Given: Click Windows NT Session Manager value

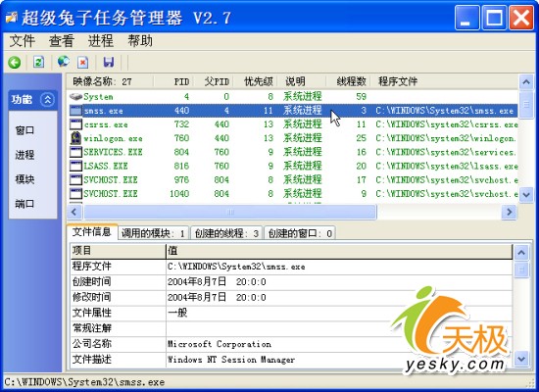Looking at the screenshot, I should pos(231,360).
